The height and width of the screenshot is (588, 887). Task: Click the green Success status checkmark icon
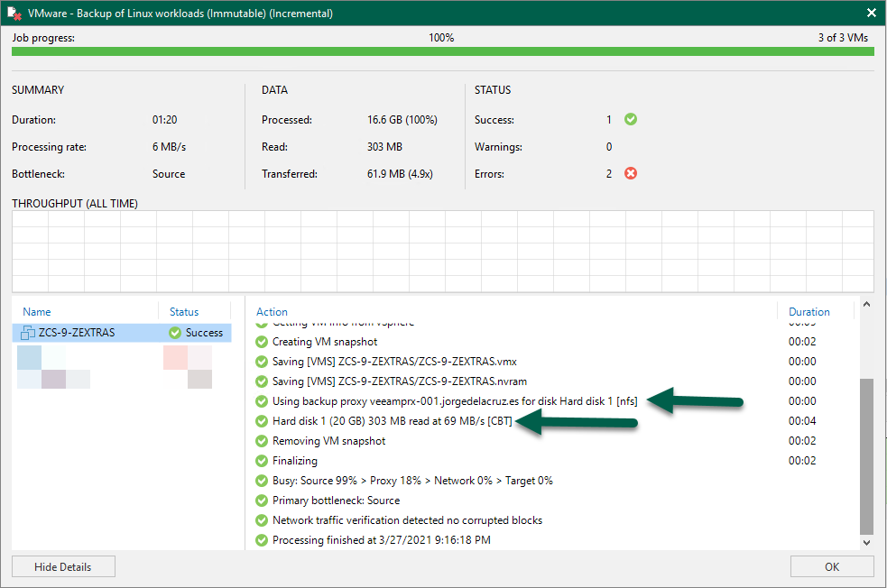(x=630, y=119)
